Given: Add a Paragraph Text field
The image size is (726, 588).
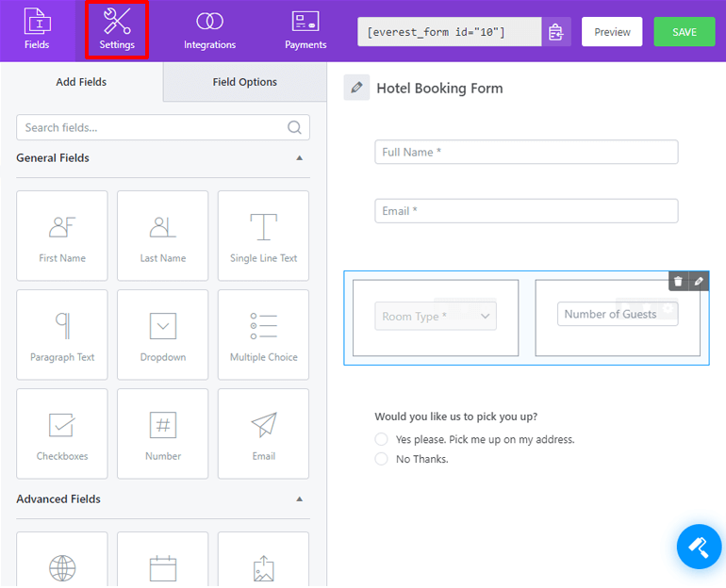Looking at the screenshot, I should (x=62, y=335).
